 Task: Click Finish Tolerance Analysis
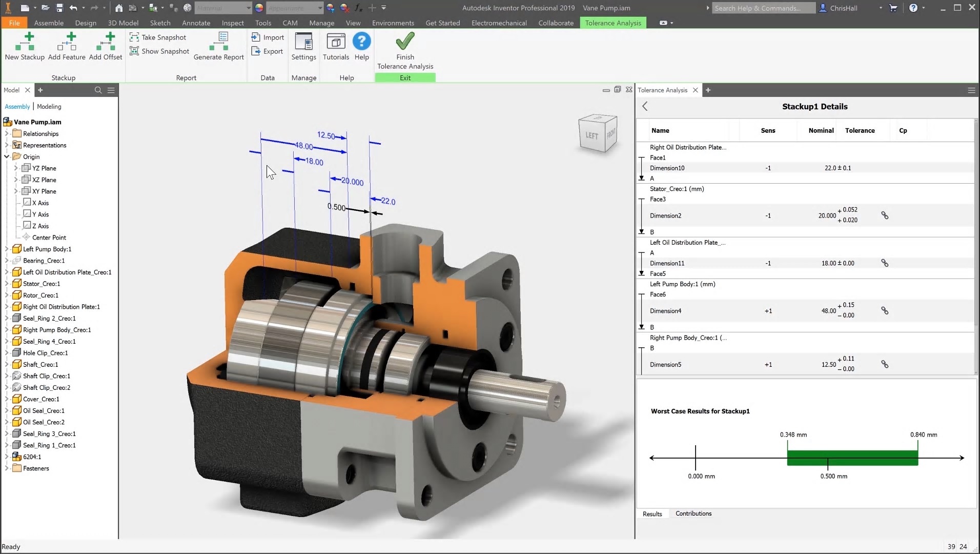tap(404, 50)
